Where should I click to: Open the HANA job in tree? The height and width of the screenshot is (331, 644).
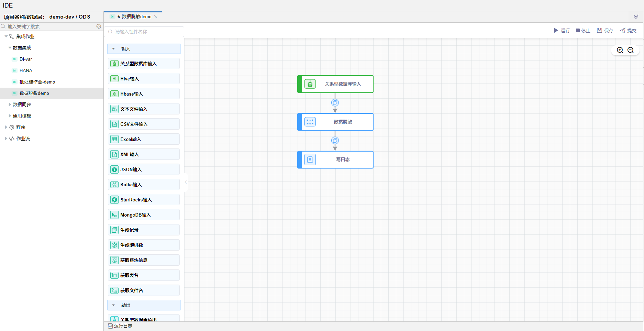point(26,70)
